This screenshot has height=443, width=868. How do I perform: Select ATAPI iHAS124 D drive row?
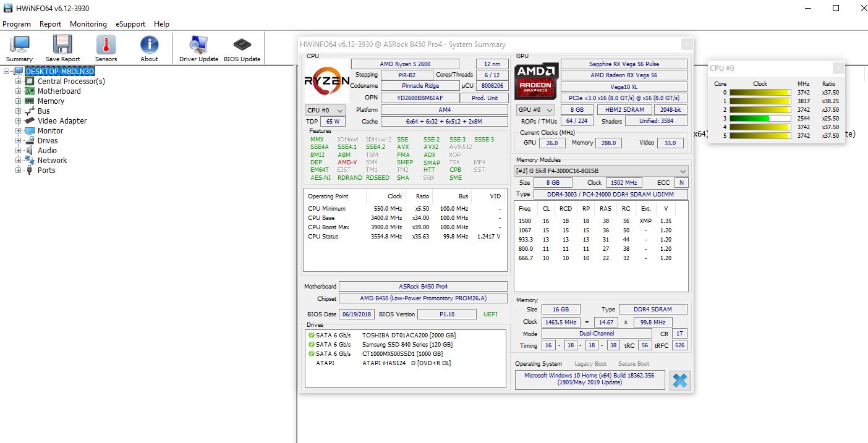point(405,363)
